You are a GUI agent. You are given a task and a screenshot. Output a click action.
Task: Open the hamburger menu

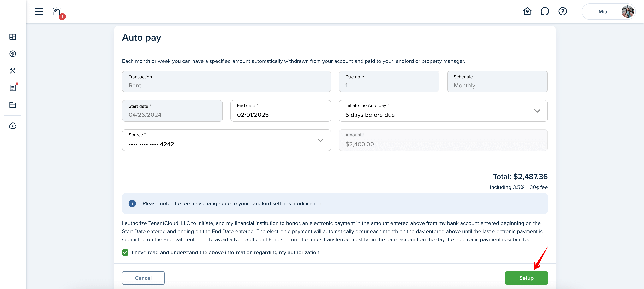[x=39, y=11]
